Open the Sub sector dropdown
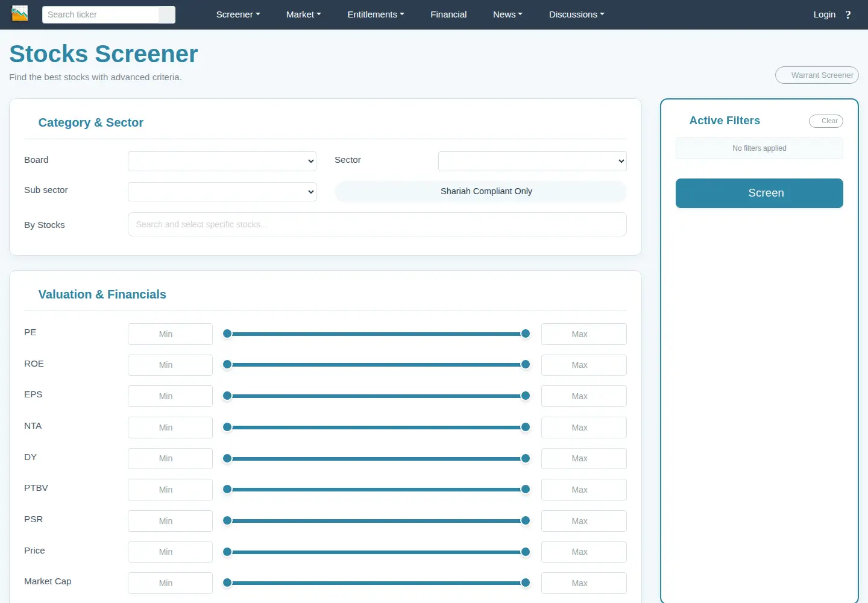 [x=222, y=192]
